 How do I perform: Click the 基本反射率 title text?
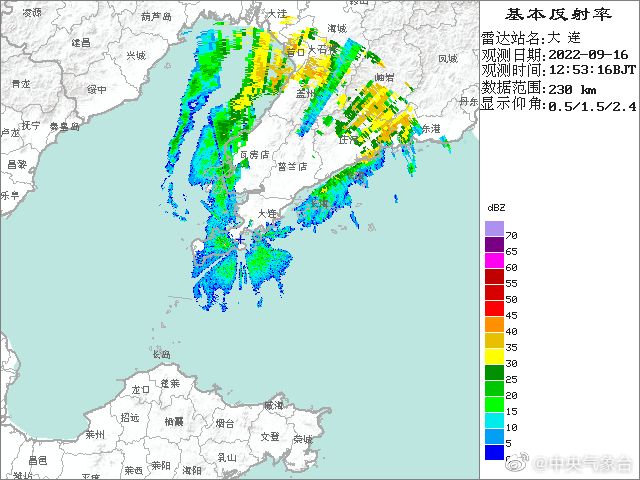(x=559, y=14)
